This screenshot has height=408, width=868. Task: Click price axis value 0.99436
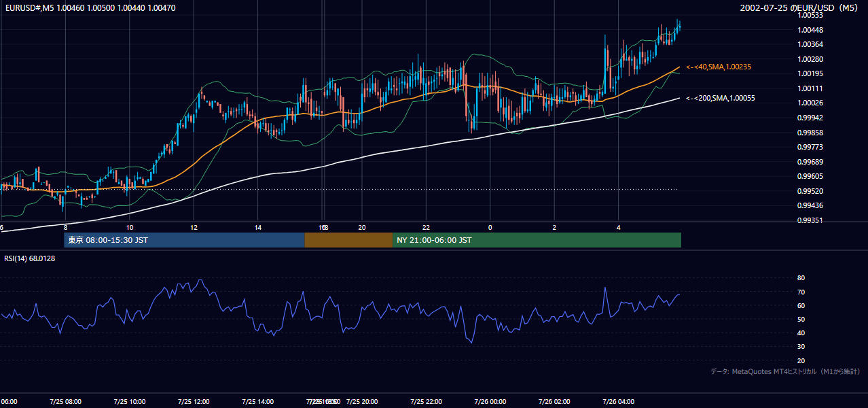tap(811, 205)
